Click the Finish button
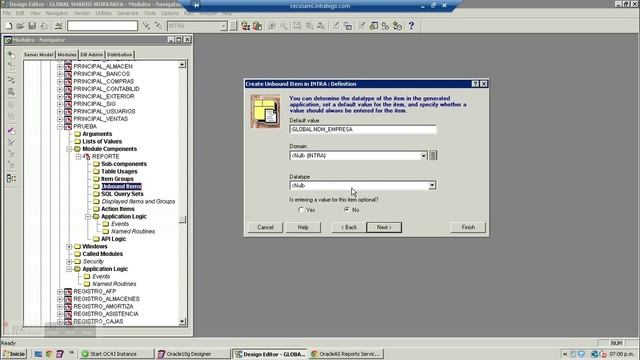Image resolution: width=640 pixels, height=360 pixels. [x=468, y=227]
